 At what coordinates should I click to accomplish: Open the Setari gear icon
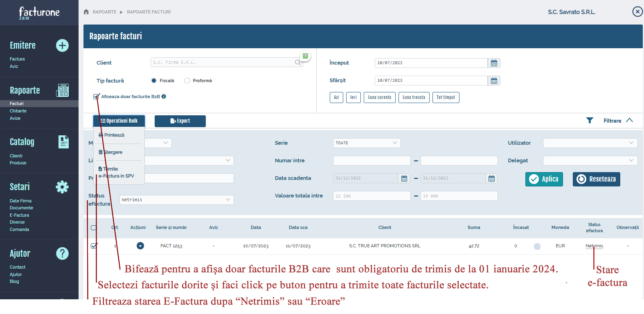click(x=62, y=187)
